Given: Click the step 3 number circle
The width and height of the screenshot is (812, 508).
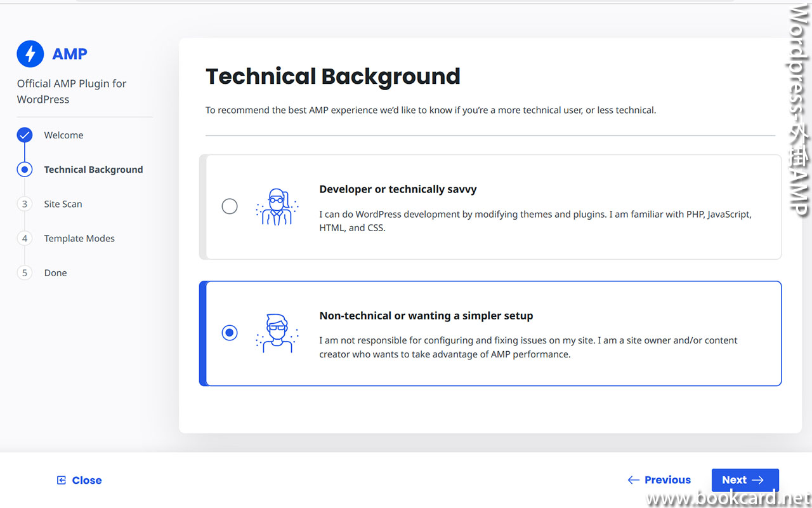Looking at the screenshot, I should tap(25, 204).
